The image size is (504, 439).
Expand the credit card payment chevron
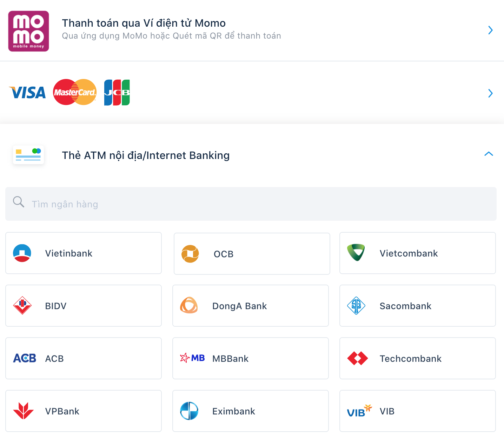click(490, 93)
